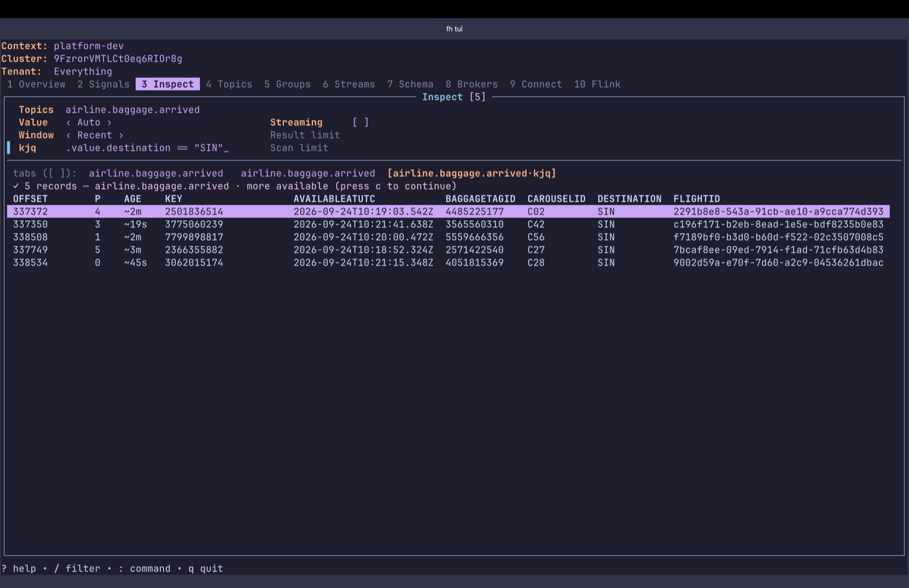Image resolution: width=909 pixels, height=588 pixels.
Task: Click the Topics field airline.baggage.arrived
Action: pyautogui.click(x=132, y=110)
